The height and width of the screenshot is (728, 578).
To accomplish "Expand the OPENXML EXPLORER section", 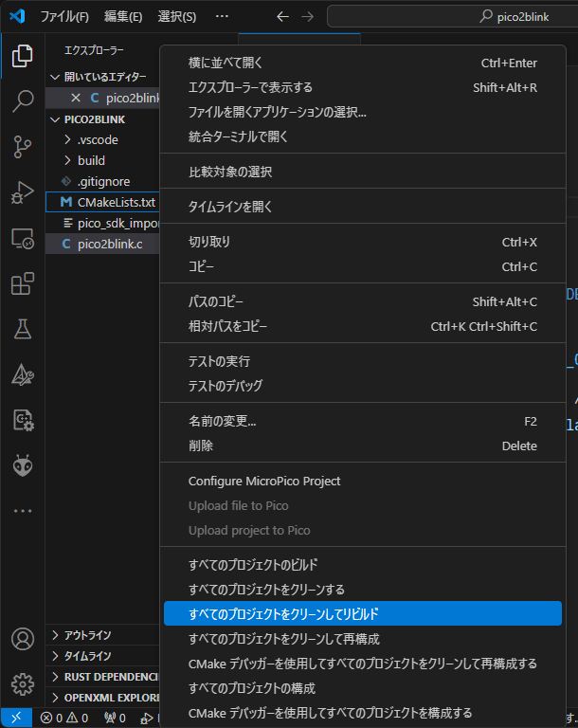I will [x=102, y=698].
